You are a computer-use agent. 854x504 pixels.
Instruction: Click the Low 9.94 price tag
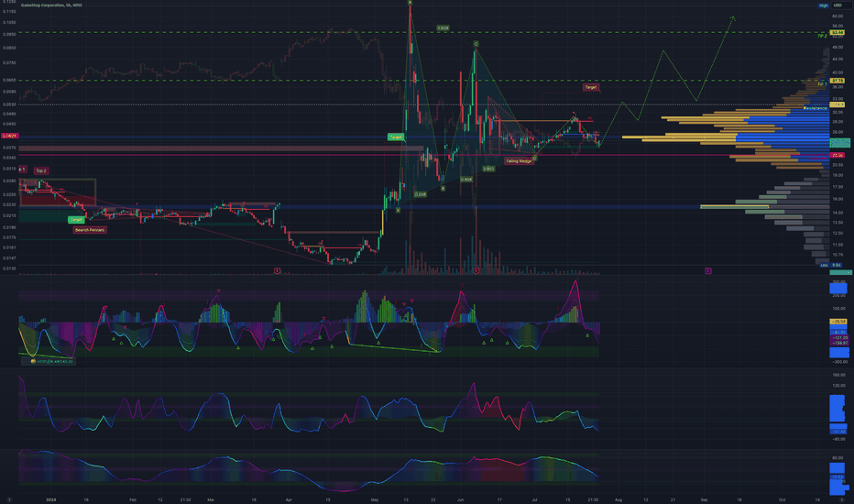click(x=830, y=266)
